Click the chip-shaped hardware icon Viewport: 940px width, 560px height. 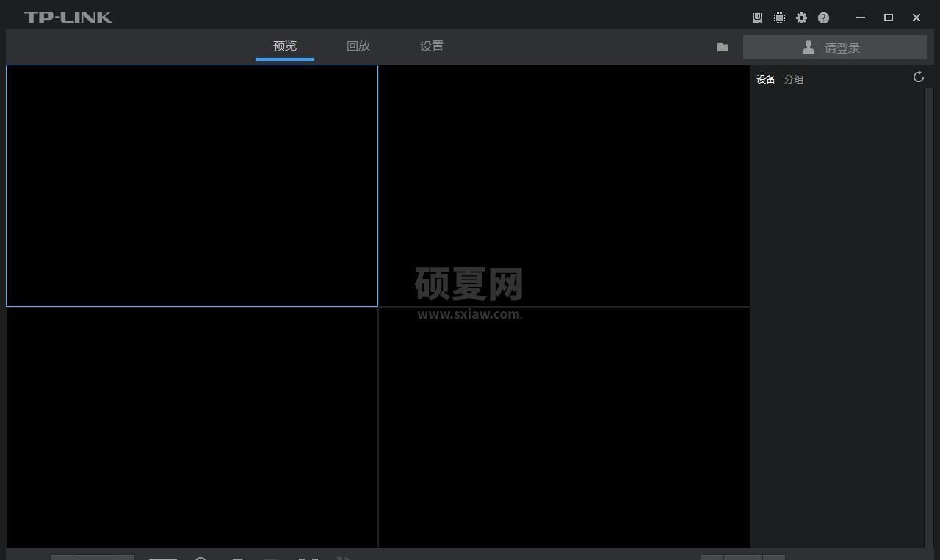[x=779, y=18]
